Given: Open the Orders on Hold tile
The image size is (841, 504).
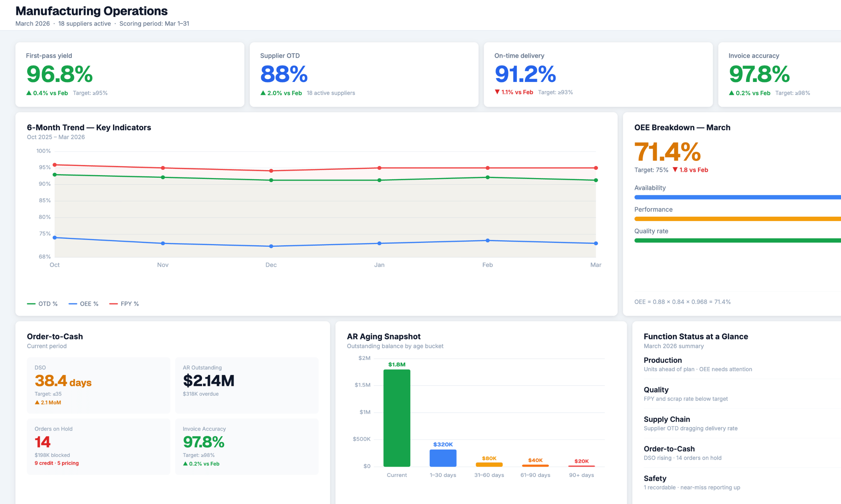Looking at the screenshot, I should [98, 446].
